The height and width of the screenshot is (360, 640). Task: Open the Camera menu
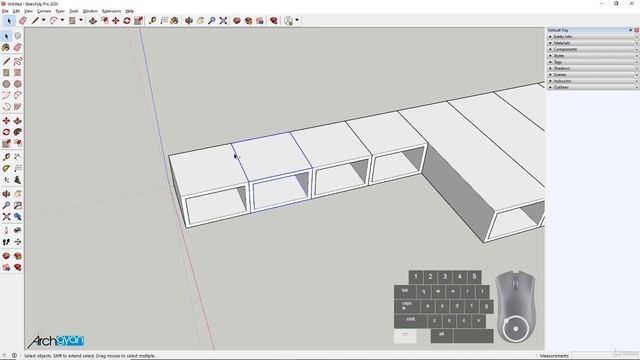click(x=44, y=11)
